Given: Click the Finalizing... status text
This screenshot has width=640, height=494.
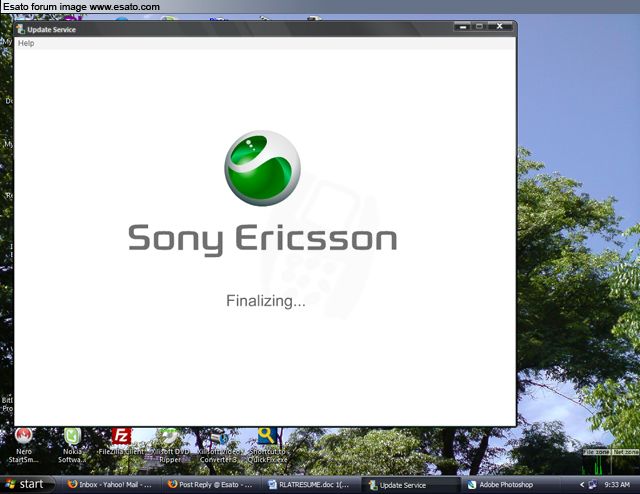Looking at the screenshot, I should coord(266,301).
